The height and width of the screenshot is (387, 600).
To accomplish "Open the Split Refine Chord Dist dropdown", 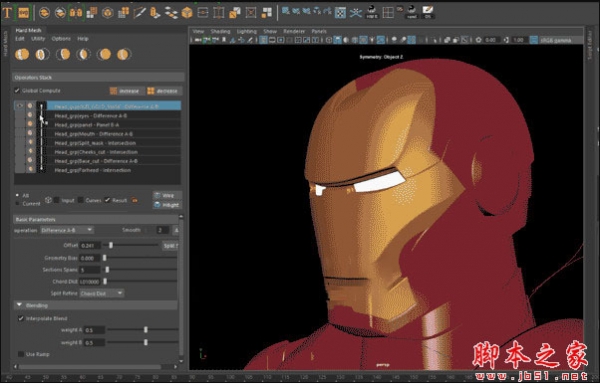I will (102, 294).
